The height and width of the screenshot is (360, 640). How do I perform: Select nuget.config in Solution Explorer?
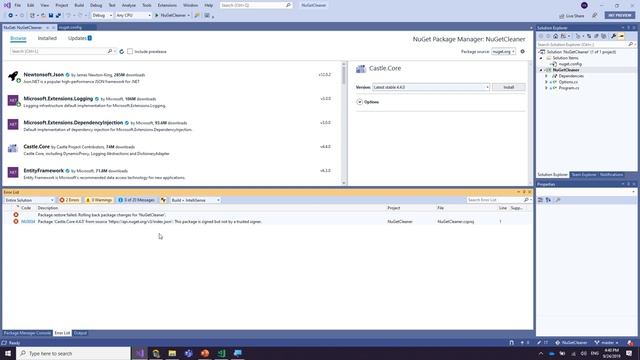(x=570, y=64)
